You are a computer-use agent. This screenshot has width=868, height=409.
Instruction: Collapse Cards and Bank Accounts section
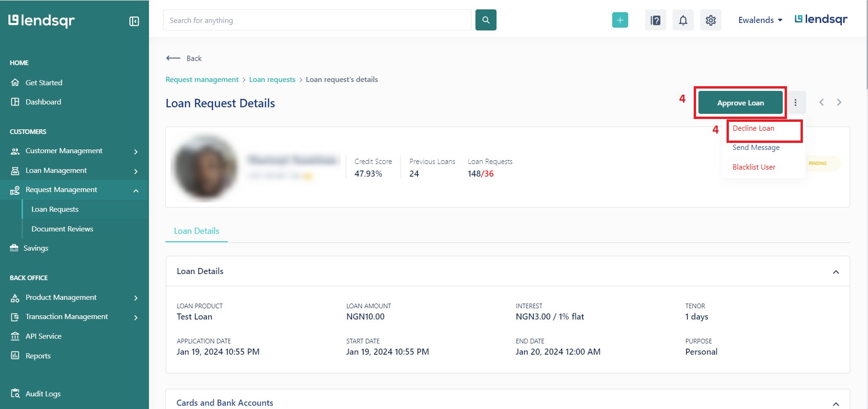point(836,403)
